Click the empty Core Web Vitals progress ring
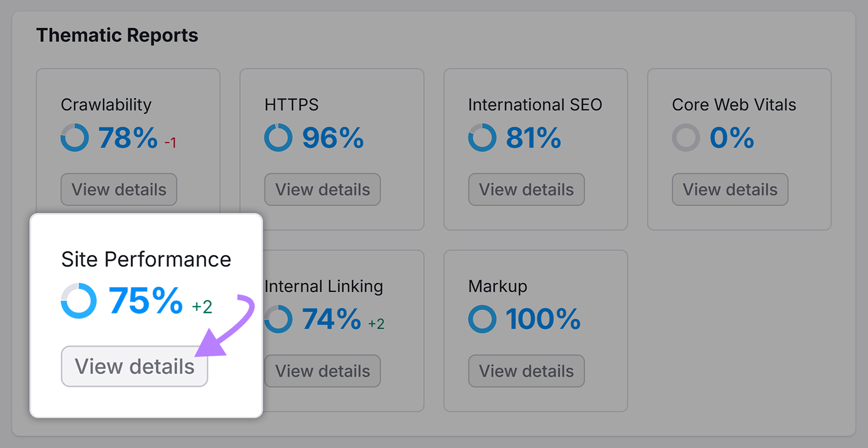 coord(685,138)
